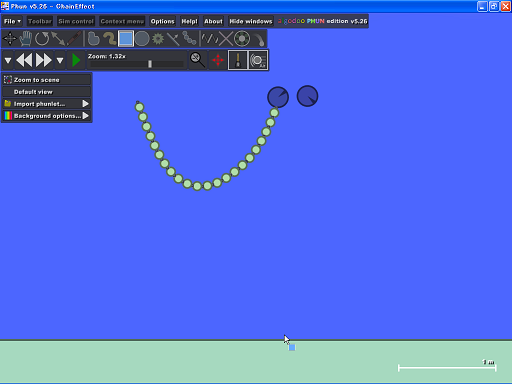Open the About window
Image resolution: width=512 pixels, height=384 pixels.
tap(213, 21)
